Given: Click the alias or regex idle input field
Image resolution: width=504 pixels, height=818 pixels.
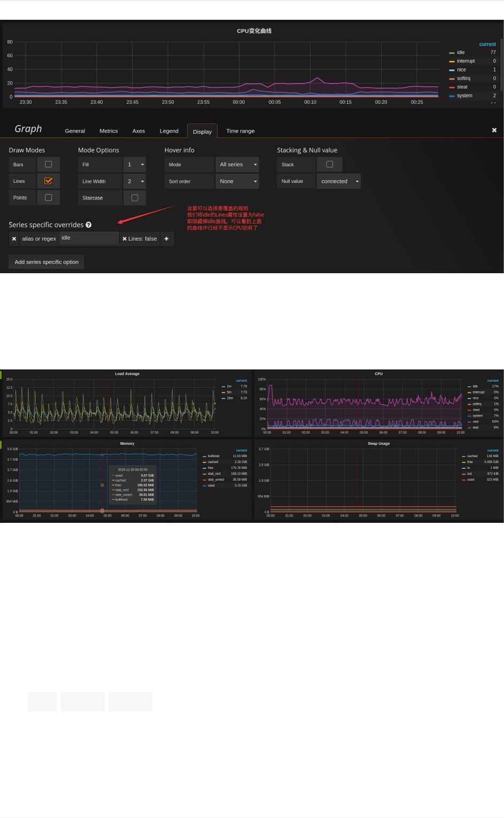Looking at the screenshot, I should point(89,238).
